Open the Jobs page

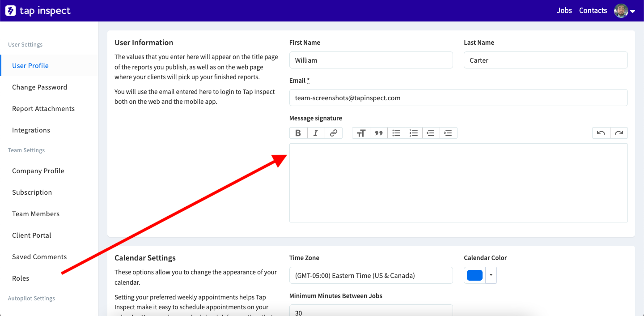click(564, 11)
